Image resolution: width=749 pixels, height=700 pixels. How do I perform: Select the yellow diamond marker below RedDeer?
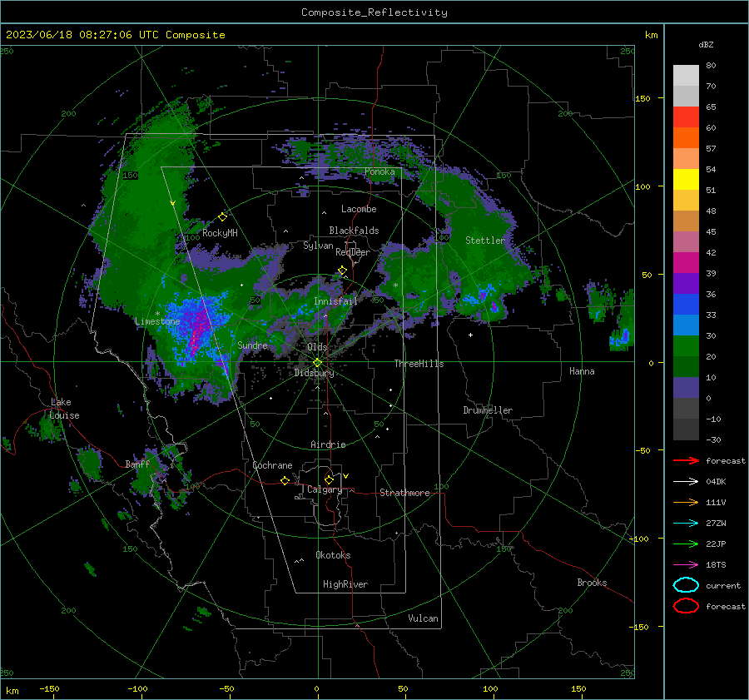click(342, 271)
